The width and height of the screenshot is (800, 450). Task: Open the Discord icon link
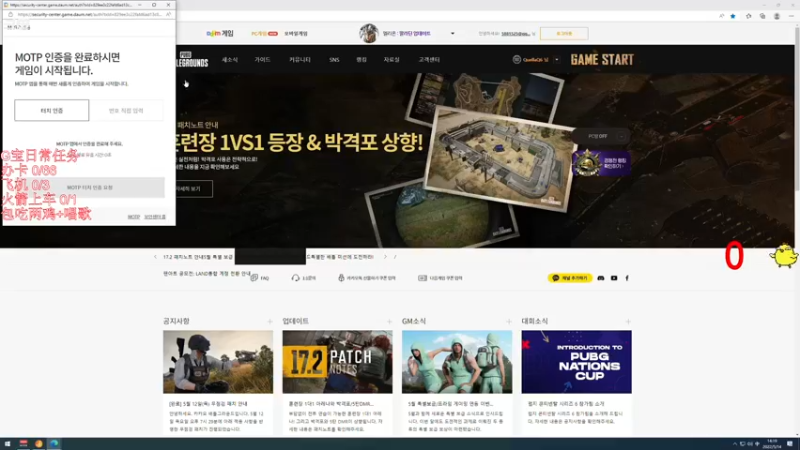pos(601,278)
